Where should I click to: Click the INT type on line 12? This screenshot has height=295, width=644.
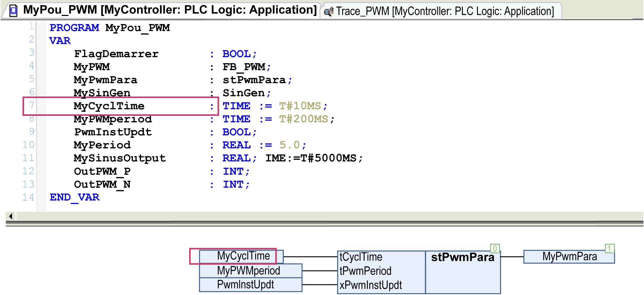tap(233, 172)
